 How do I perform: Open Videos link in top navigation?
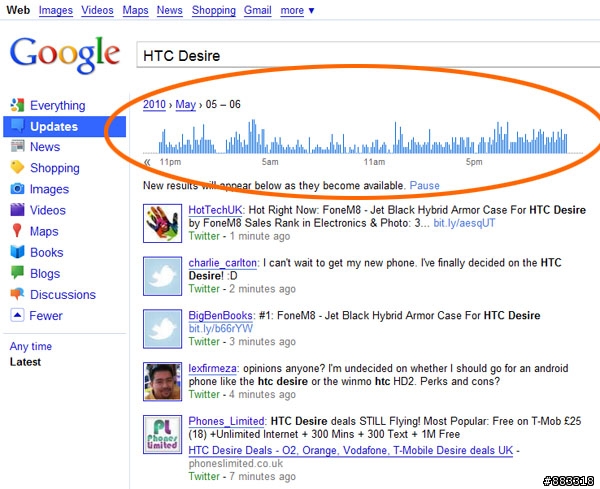click(x=97, y=10)
